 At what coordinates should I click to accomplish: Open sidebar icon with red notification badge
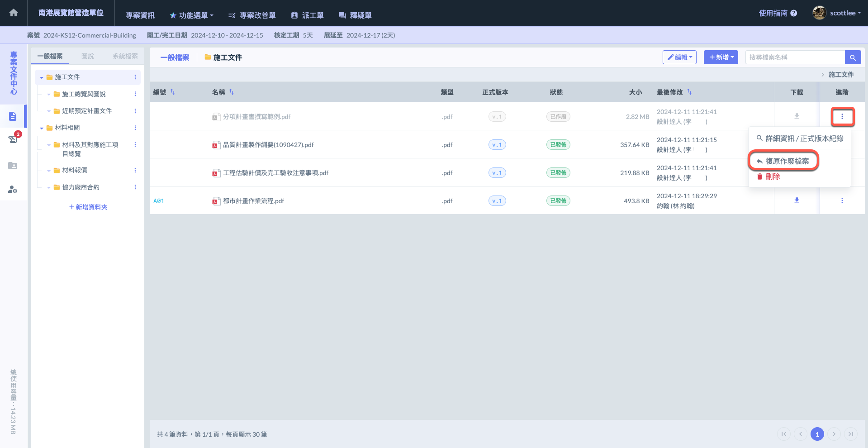13,139
